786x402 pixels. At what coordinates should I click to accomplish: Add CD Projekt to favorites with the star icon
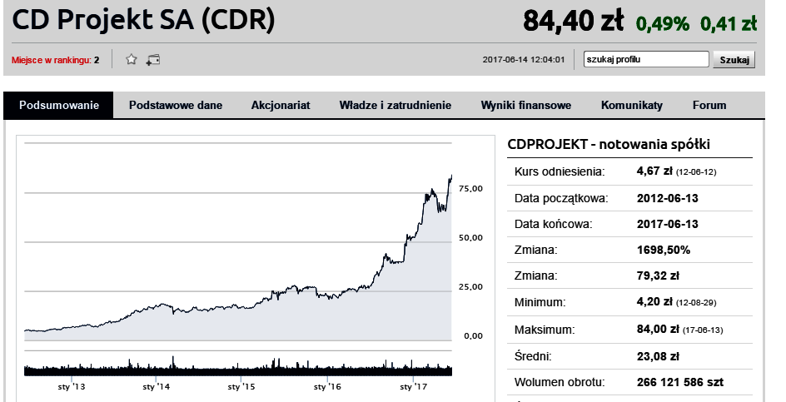coord(131,59)
